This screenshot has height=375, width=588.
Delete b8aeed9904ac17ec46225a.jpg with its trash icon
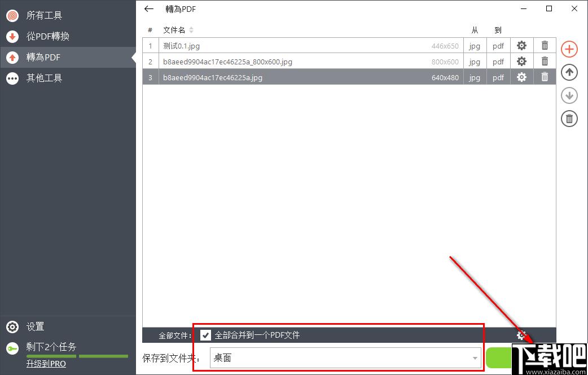(545, 77)
